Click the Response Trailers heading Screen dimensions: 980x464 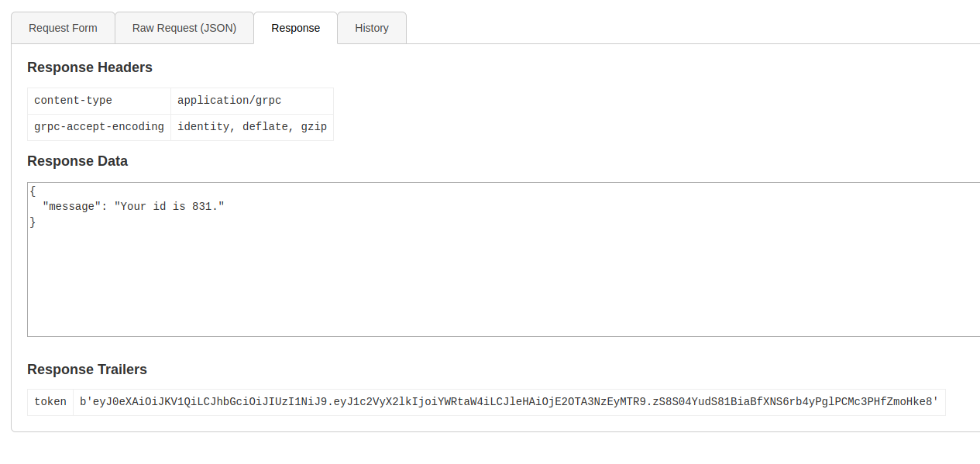[87, 369]
